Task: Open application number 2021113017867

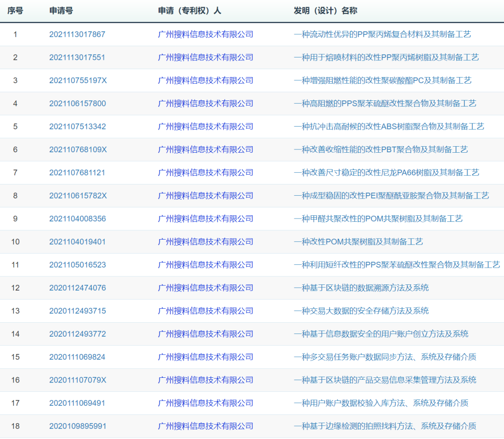Action: (77, 35)
